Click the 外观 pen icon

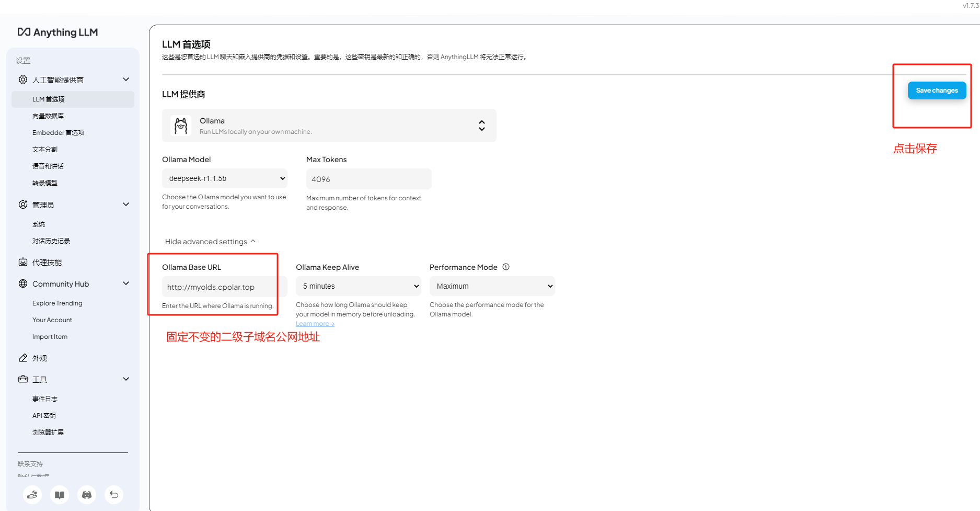coord(23,358)
